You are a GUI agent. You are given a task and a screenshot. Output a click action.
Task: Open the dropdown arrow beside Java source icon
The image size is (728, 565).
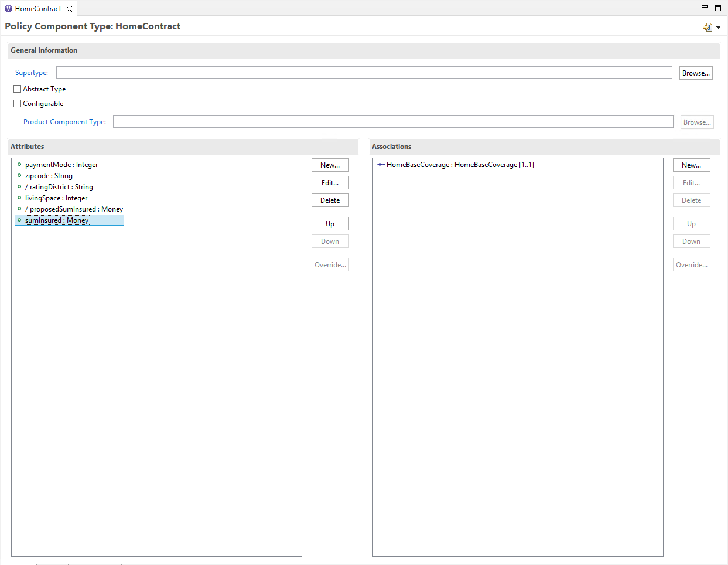pos(718,28)
